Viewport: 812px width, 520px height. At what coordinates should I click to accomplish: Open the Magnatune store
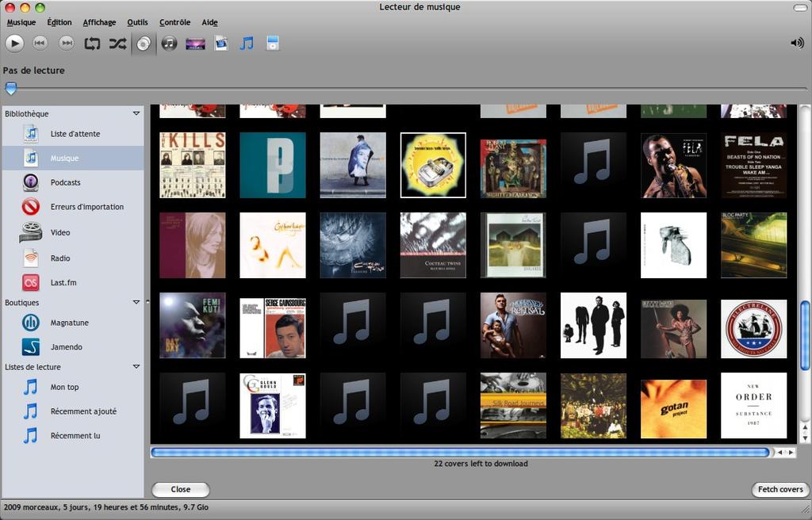tap(73, 323)
